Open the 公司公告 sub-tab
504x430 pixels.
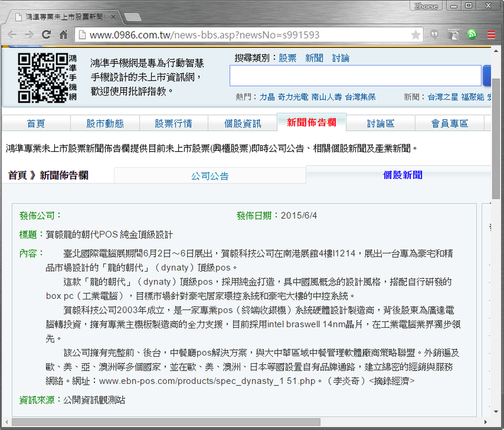[x=210, y=176]
